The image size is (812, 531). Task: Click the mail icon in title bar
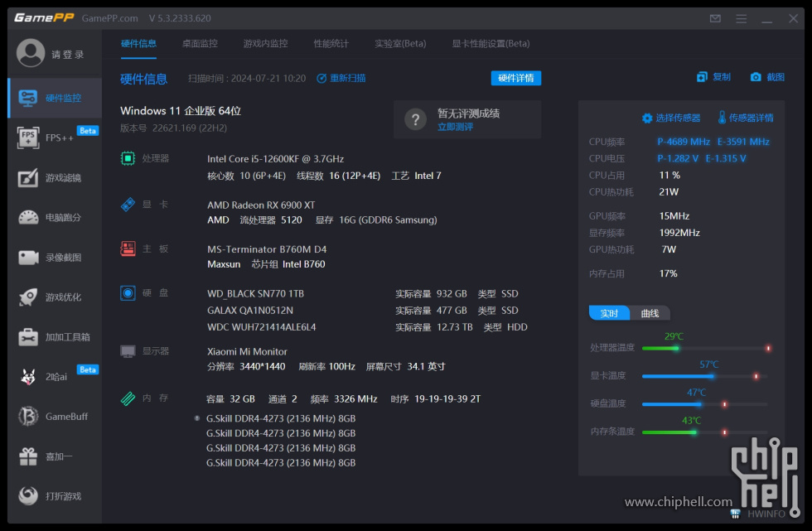pyautogui.click(x=715, y=18)
